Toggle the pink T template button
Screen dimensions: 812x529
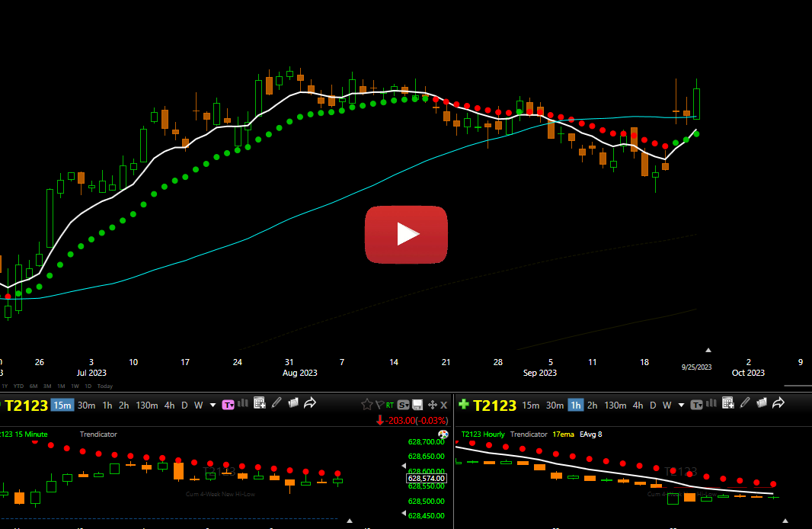point(228,406)
